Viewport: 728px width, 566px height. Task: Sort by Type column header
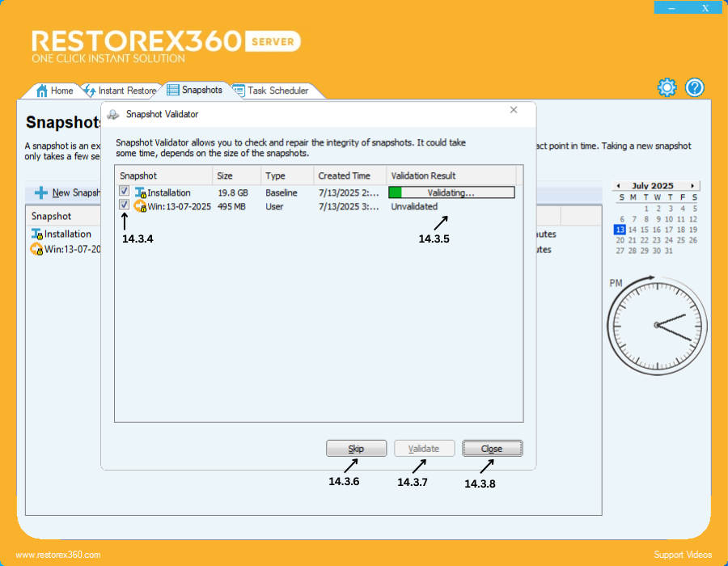[x=287, y=175]
